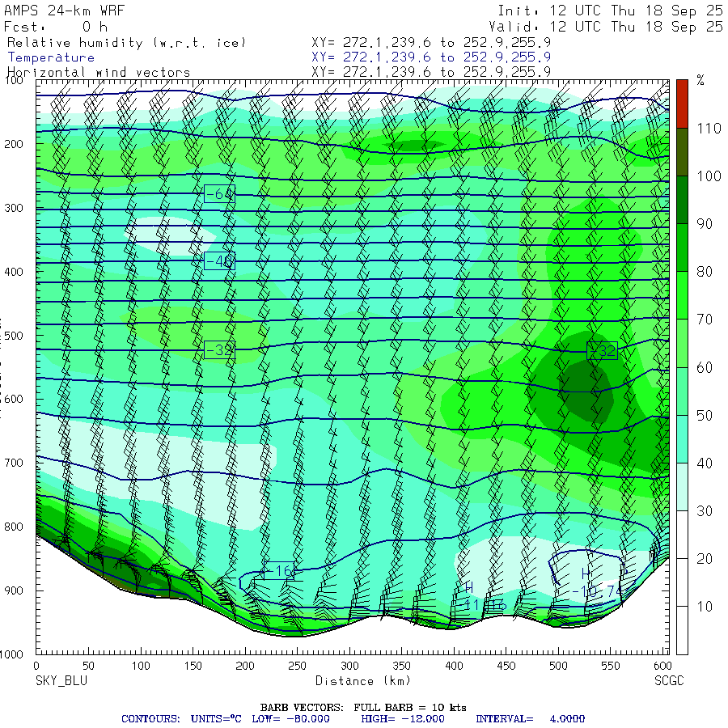
Task: Select 'Relative humidity (w.r.t. ice)' legend label
Action: pyautogui.click(x=126, y=43)
